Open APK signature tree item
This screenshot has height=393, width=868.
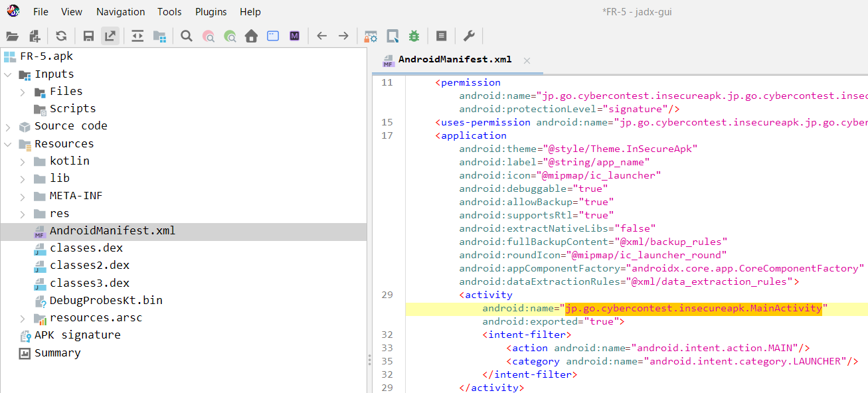(78, 335)
